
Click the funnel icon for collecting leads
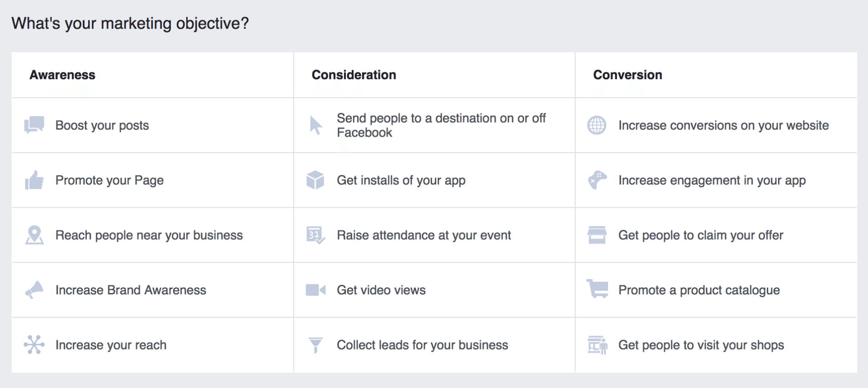click(316, 345)
